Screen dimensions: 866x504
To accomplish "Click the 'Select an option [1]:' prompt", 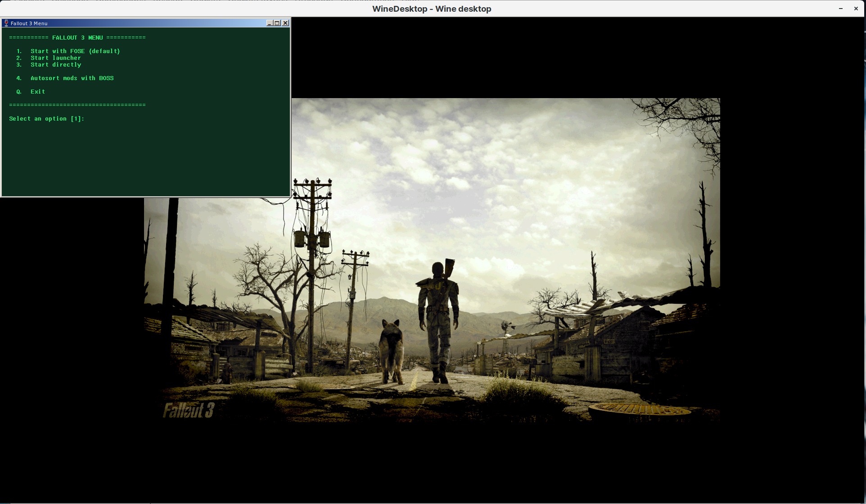I will tap(46, 119).
